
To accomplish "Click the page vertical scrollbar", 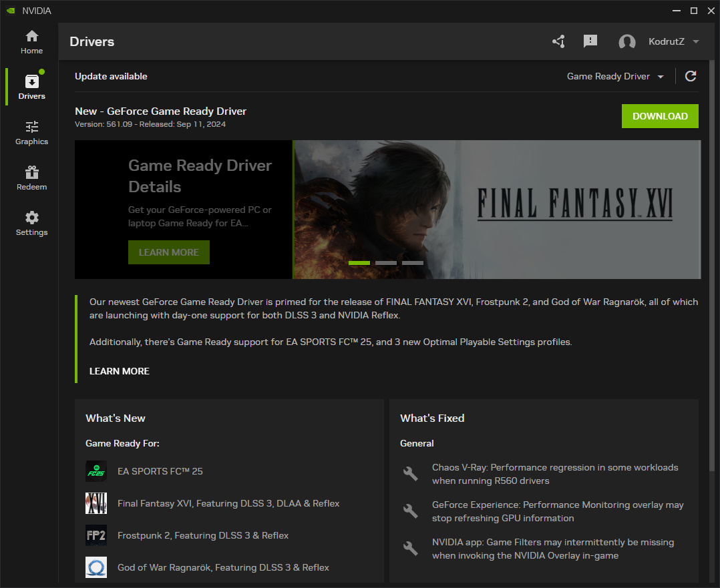I will coord(712,266).
